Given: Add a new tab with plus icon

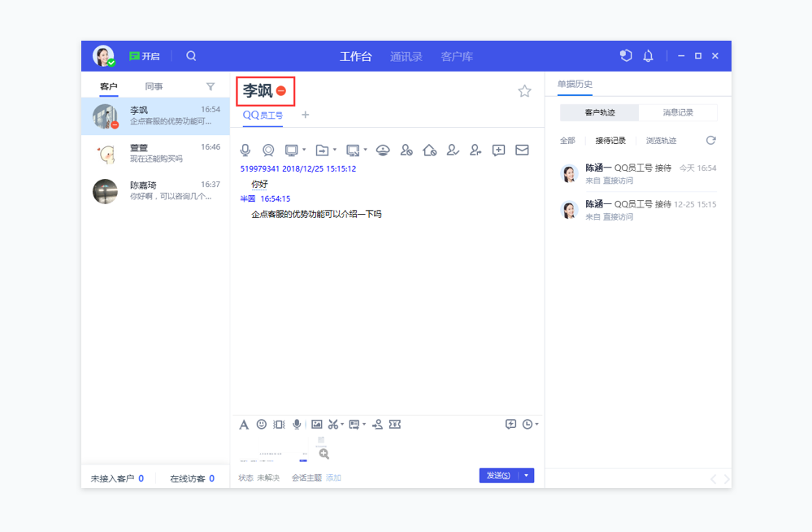Looking at the screenshot, I should tap(305, 115).
